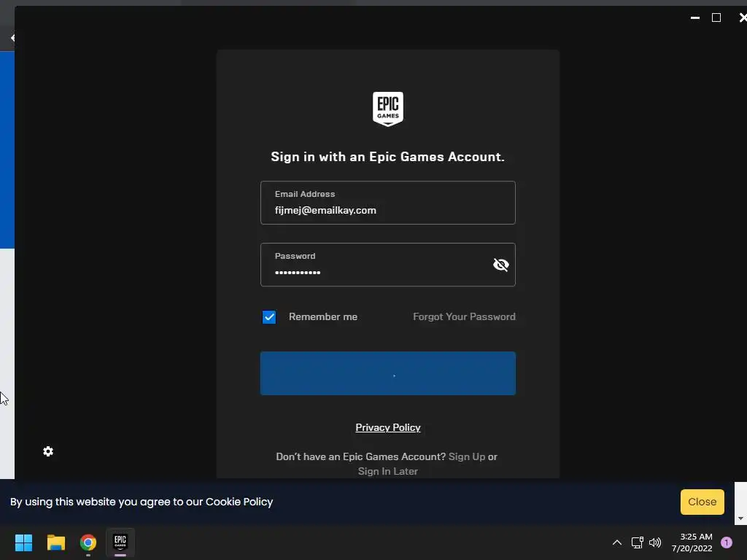Minimize the Epic Games Launcher window
This screenshot has width=747, height=560.
pos(695,18)
